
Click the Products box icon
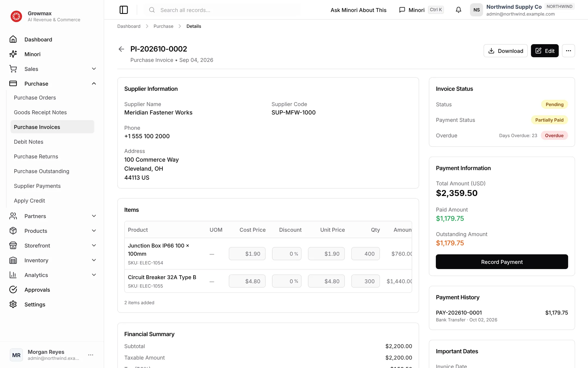point(13,231)
